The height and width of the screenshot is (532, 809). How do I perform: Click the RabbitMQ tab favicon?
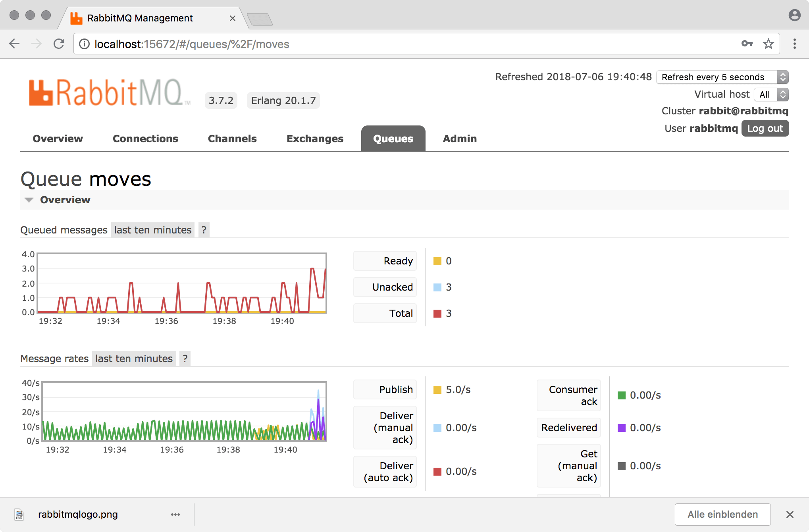[76, 18]
